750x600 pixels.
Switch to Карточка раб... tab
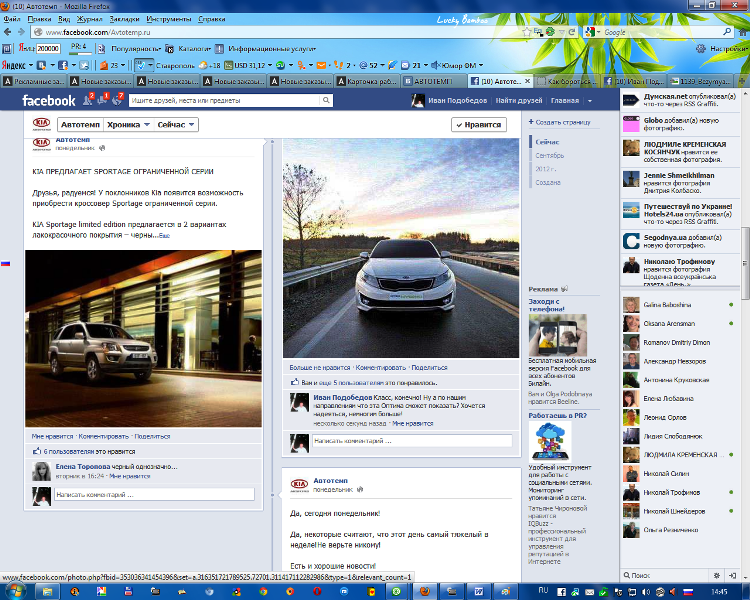367,81
